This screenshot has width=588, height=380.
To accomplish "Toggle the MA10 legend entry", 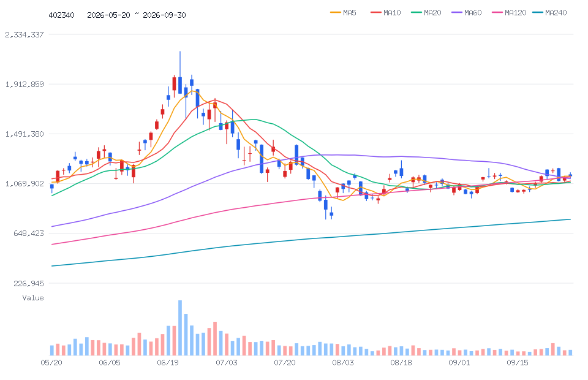I will point(385,13).
